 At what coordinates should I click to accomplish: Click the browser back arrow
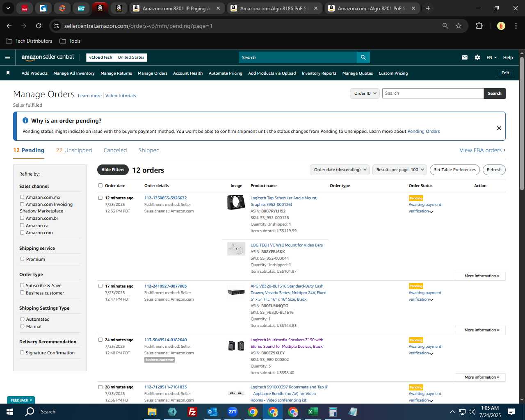(x=9, y=26)
